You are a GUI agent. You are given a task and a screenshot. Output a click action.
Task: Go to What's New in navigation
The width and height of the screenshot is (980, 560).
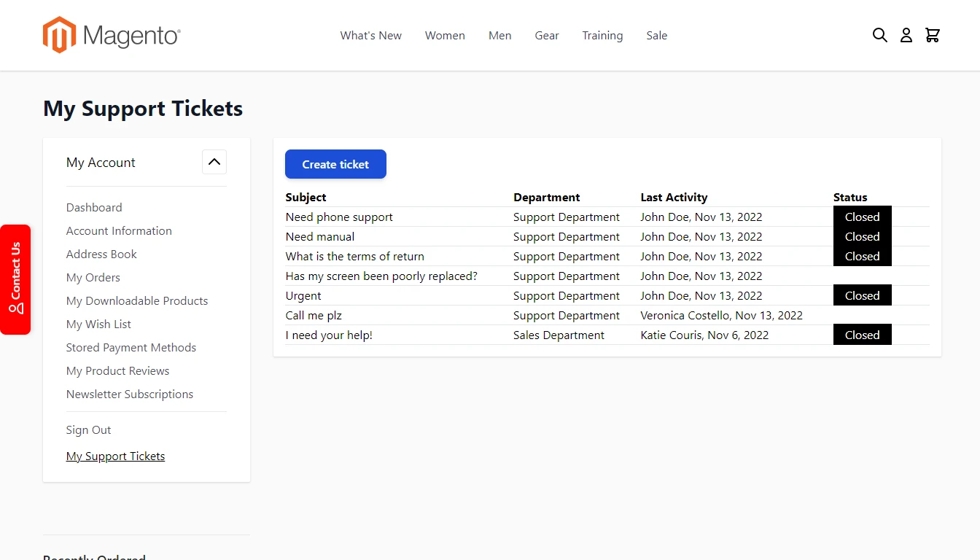370,35
